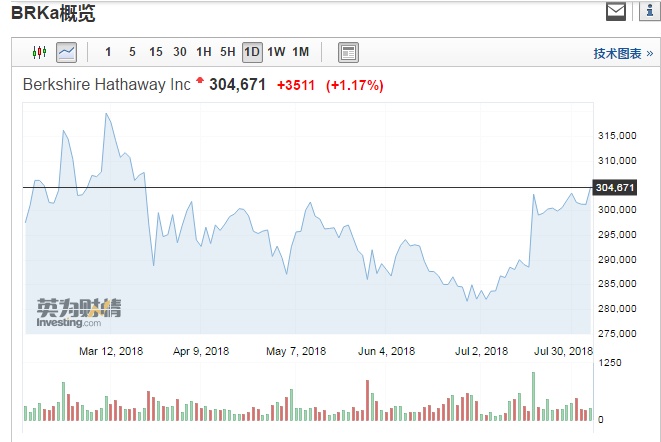Screen dimensions: 661x442
Task: Switch to candlestick chart view
Action: tap(39, 52)
